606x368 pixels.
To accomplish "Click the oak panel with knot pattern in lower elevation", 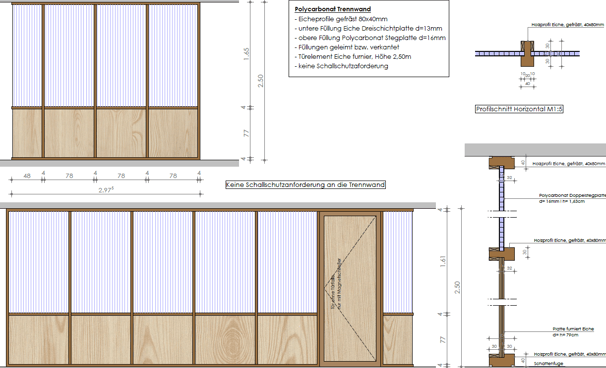I will tap(225, 340).
